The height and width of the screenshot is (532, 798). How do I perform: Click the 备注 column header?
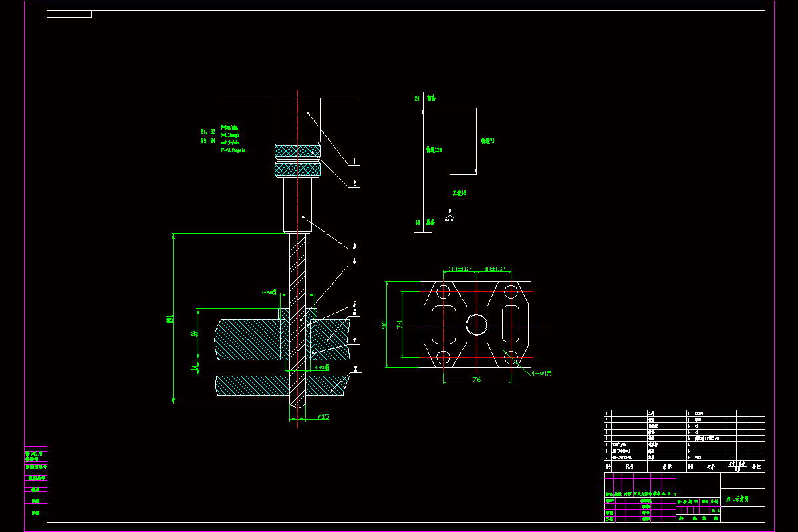point(757,467)
